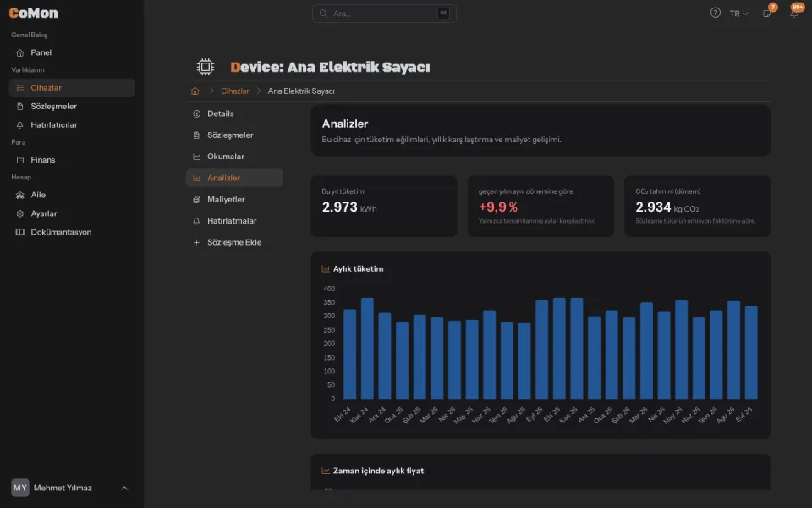Open Ayarlar settings
812x508 pixels.
[72, 213]
